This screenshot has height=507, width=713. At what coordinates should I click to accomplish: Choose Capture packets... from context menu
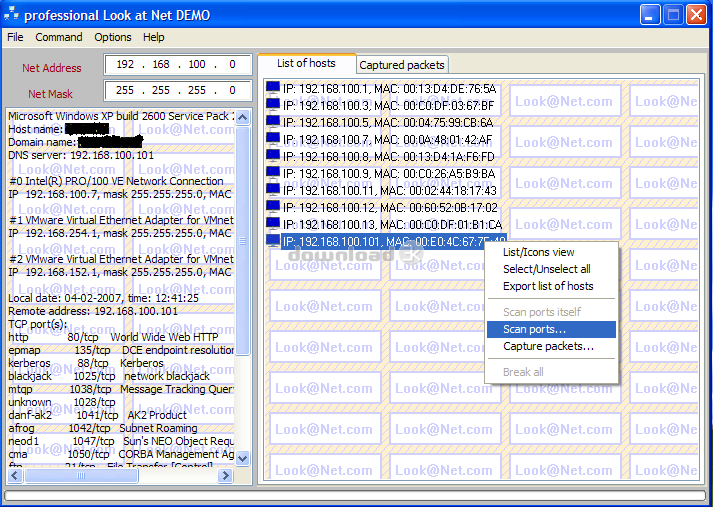[548, 346]
